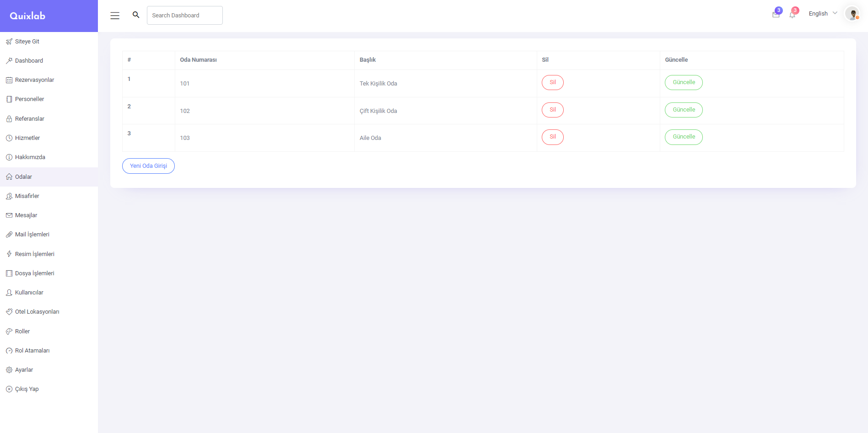Toggle the hamburger sidebar menu
Viewport: 868px width, 433px height.
point(115,16)
